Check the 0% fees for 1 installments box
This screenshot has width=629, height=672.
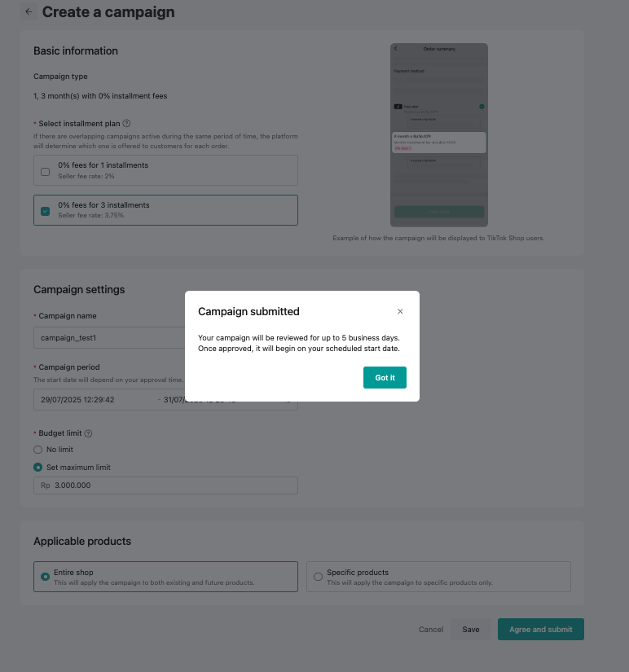[x=45, y=170]
